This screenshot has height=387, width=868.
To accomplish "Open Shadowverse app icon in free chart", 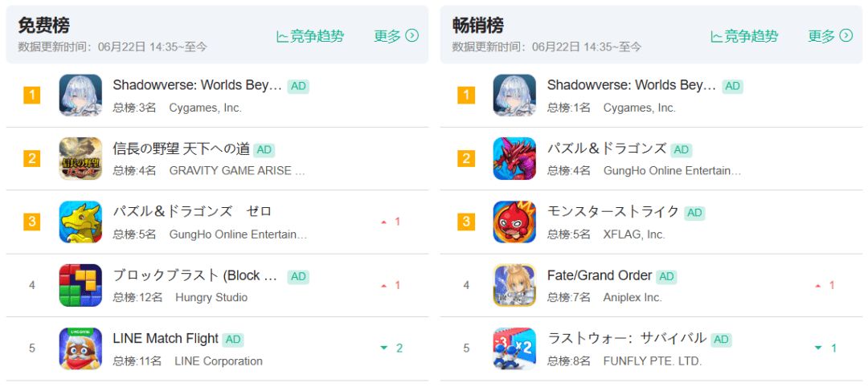I will pos(80,96).
